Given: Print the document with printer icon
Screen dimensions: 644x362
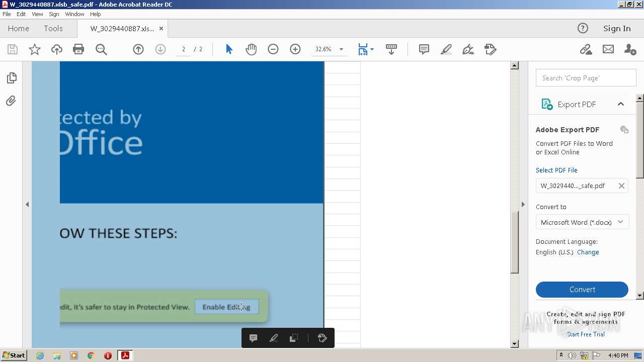Looking at the screenshot, I should pos(78,49).
